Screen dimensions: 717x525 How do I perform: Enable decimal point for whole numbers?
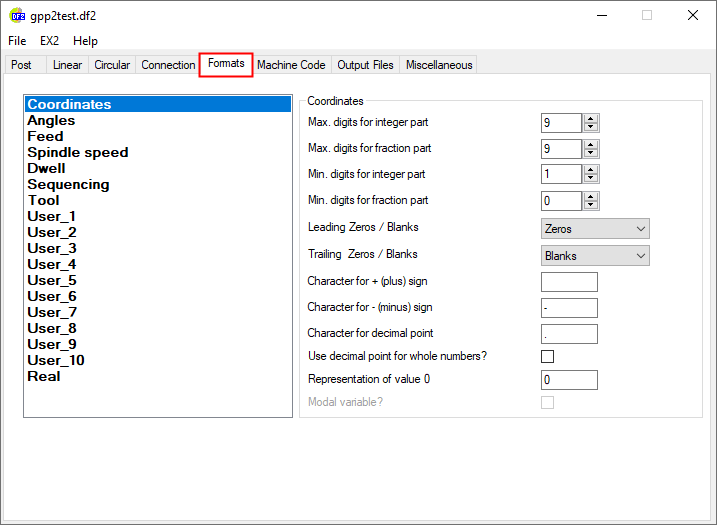547,356
